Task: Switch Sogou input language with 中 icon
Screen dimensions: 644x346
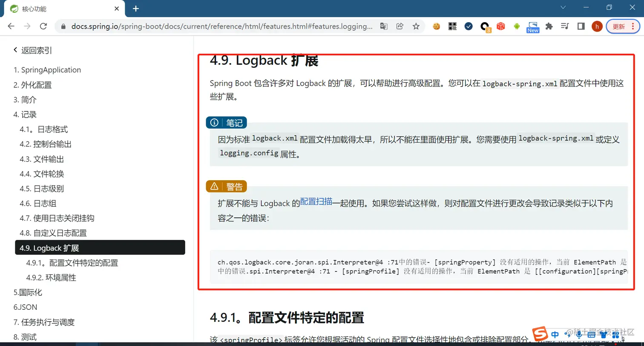Action: tap(555, 334)
